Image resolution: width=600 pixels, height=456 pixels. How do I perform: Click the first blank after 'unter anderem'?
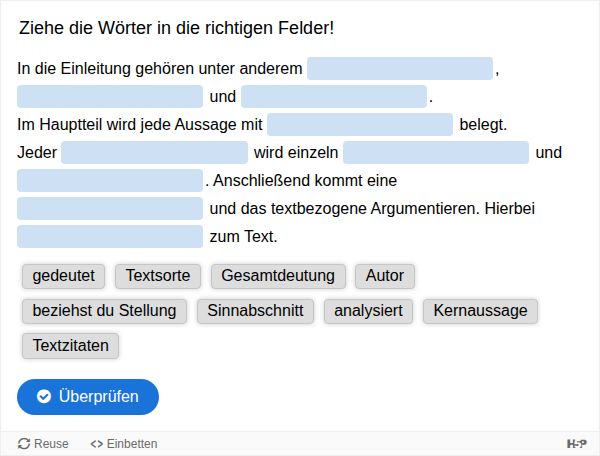(x=400, y=69)
